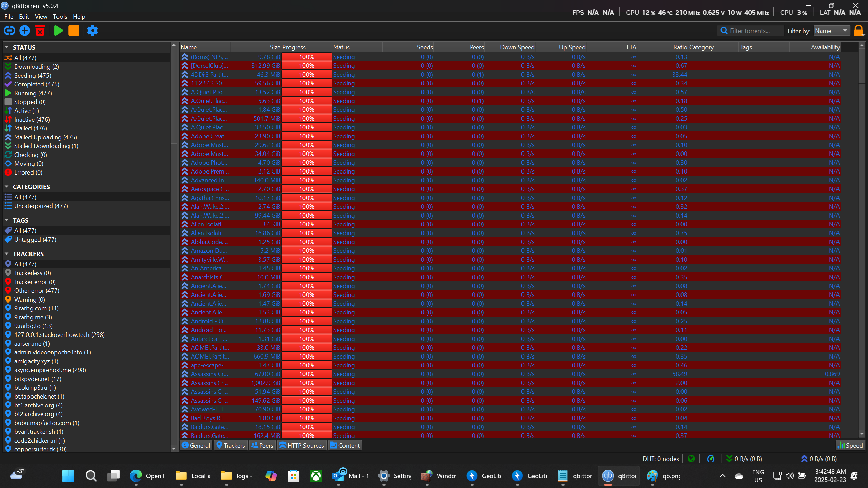Show hidden tray icons chevron

click(723, 476)
